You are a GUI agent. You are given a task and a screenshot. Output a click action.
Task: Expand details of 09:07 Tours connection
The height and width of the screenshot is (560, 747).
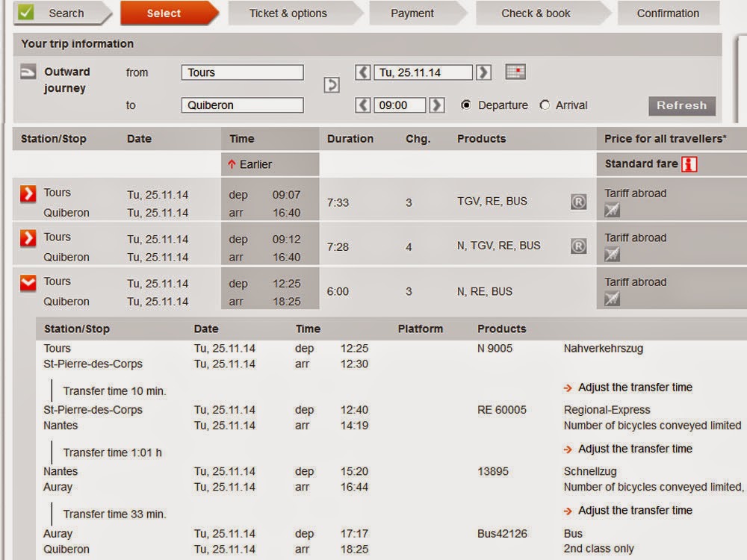click(x=28, y=194)
